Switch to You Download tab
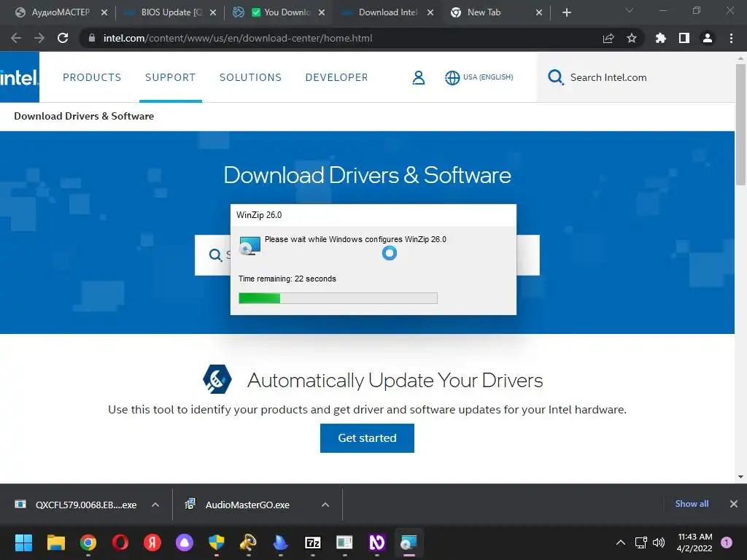Viewport: 747px width, 560px height. click(x=280, y=12)
